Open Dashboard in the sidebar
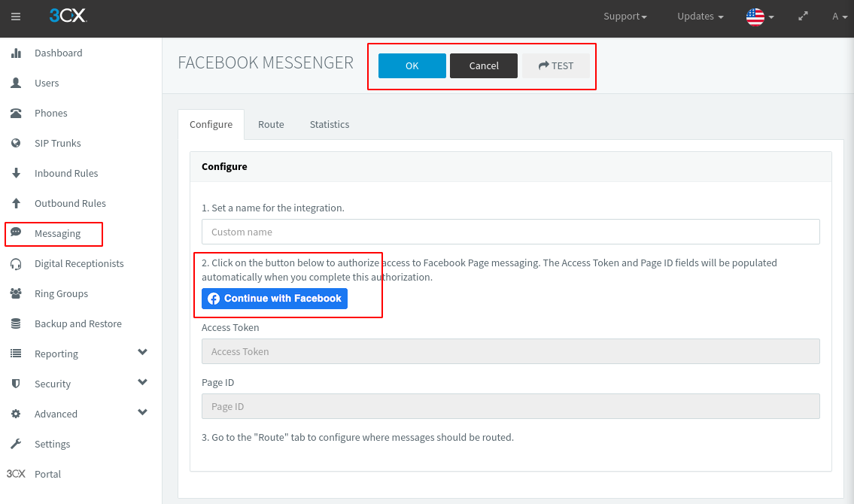Viewport: 854px width, 504px height. (x=58, y=53)
